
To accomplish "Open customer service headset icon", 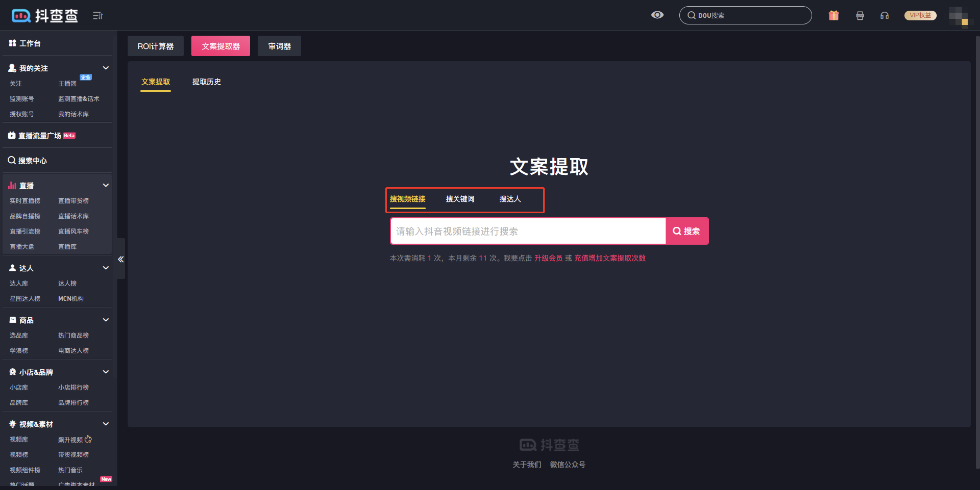I will click(x=884, y=16).
